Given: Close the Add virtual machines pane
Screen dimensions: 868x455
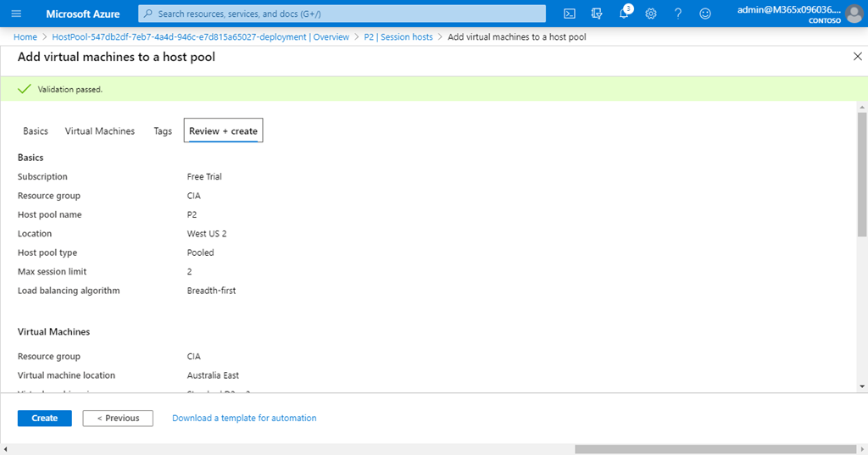Looking at the screenshot, I should click(x=857, y=56).
